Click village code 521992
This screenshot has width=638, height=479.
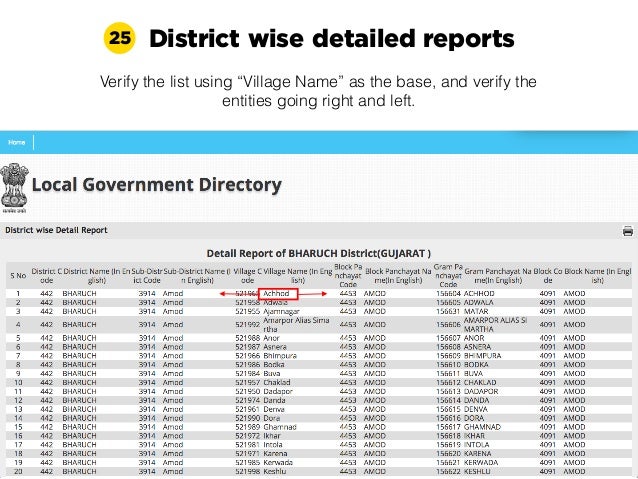pos(248,324)
